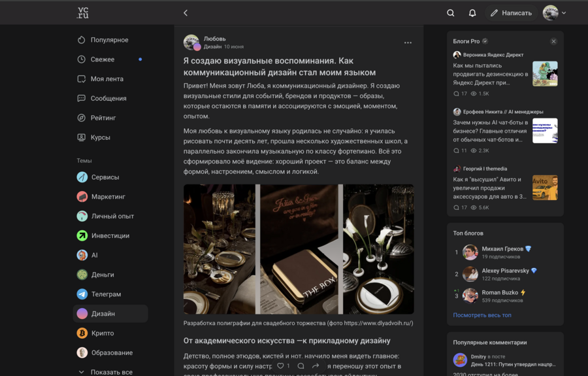Open the vc.ru logo home link

coord(83,13)
